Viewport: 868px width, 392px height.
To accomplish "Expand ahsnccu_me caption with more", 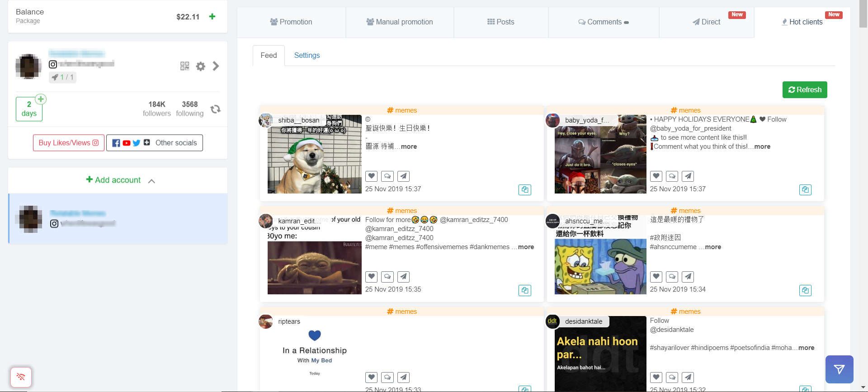I will [713, 247].
